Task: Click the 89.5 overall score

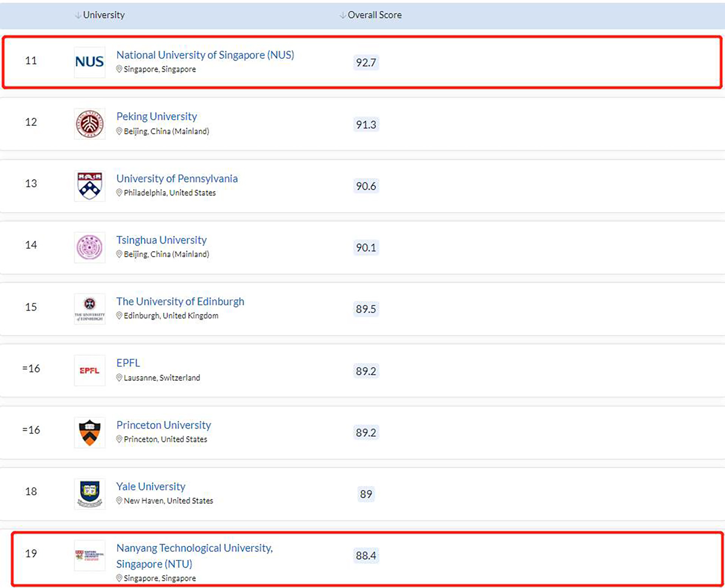Action: [366, 309]
